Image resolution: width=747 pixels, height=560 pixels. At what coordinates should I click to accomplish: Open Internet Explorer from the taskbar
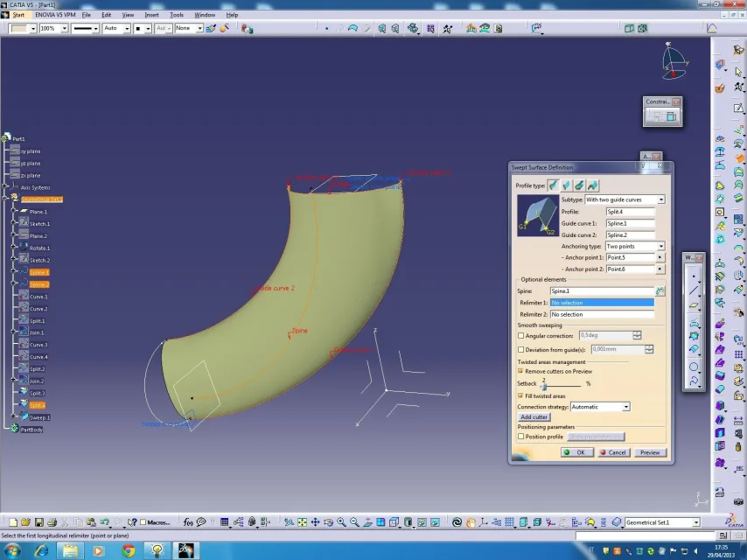(x=42, y=551)
